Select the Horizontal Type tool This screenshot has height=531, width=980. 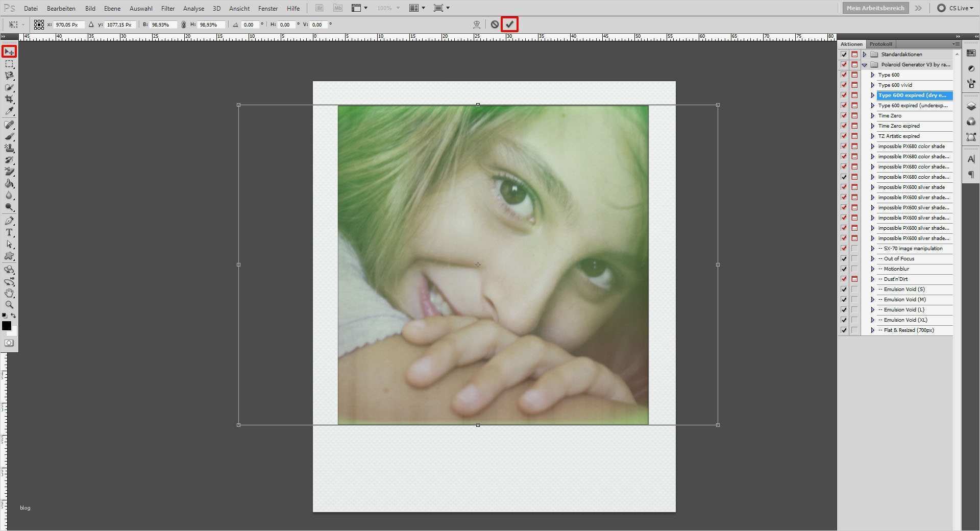[9, 233]
